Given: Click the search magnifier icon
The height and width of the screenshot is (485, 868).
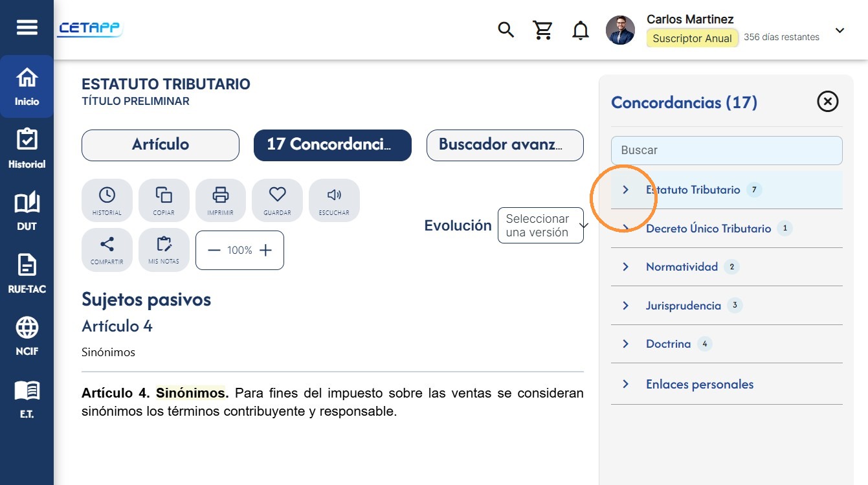Looking at the screenshot, I should (506, 30).
